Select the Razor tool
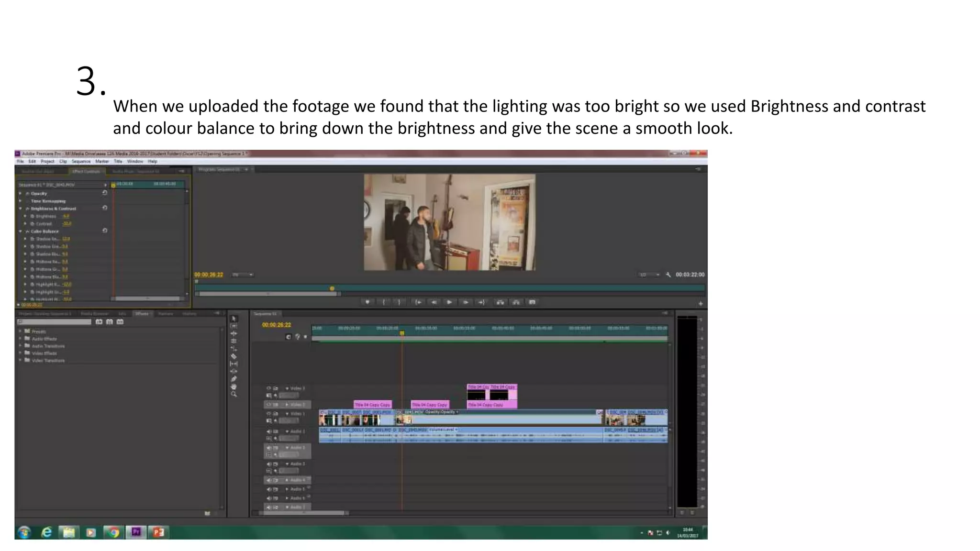This screenshot has height=551, width=980. [234, 356]
